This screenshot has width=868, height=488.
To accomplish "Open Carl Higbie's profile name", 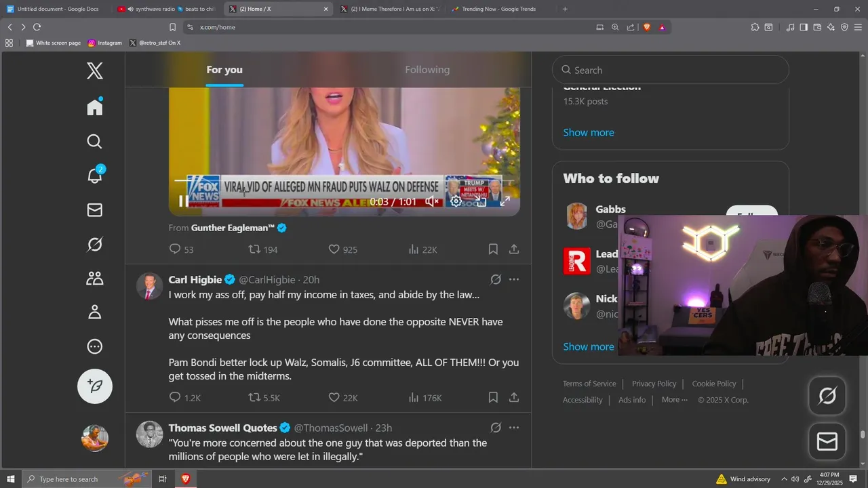I will [195, 280].
